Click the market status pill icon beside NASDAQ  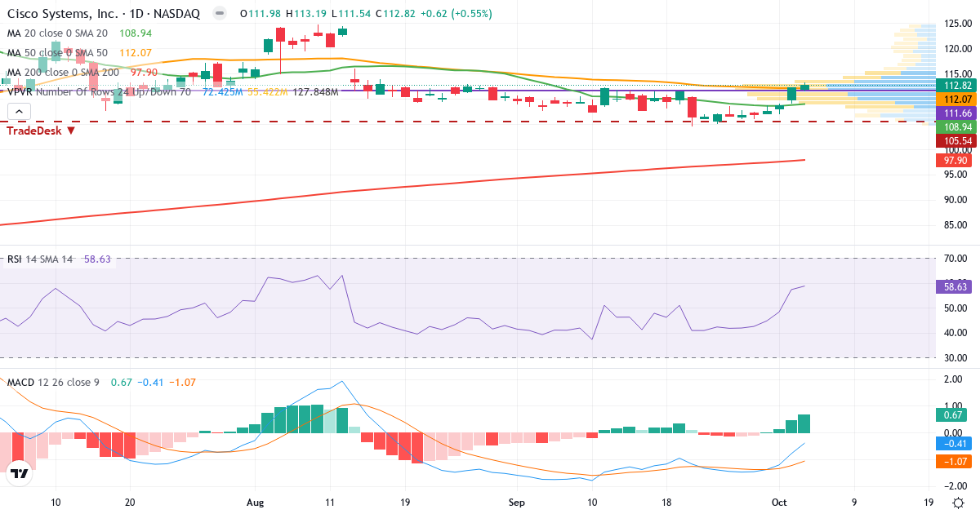[x=218, y=14]
